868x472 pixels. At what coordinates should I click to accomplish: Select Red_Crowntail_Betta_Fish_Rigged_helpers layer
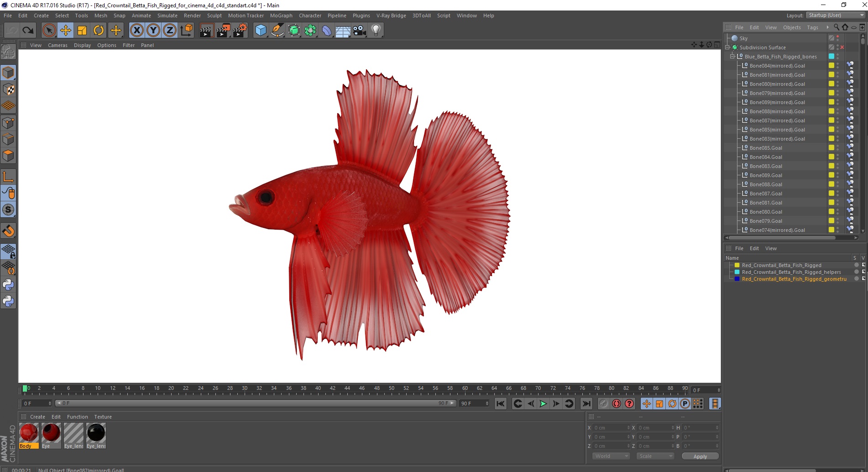791,272
